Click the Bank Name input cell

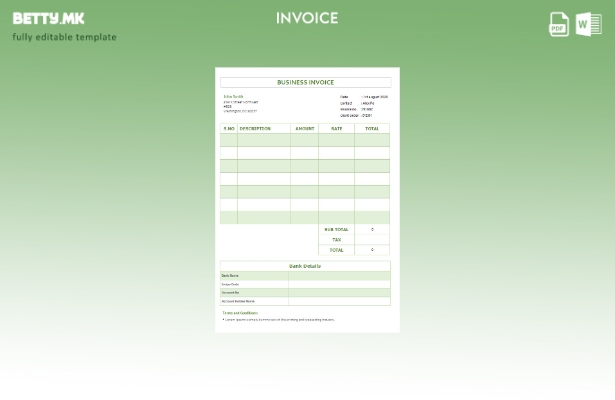tap(339, 275)
